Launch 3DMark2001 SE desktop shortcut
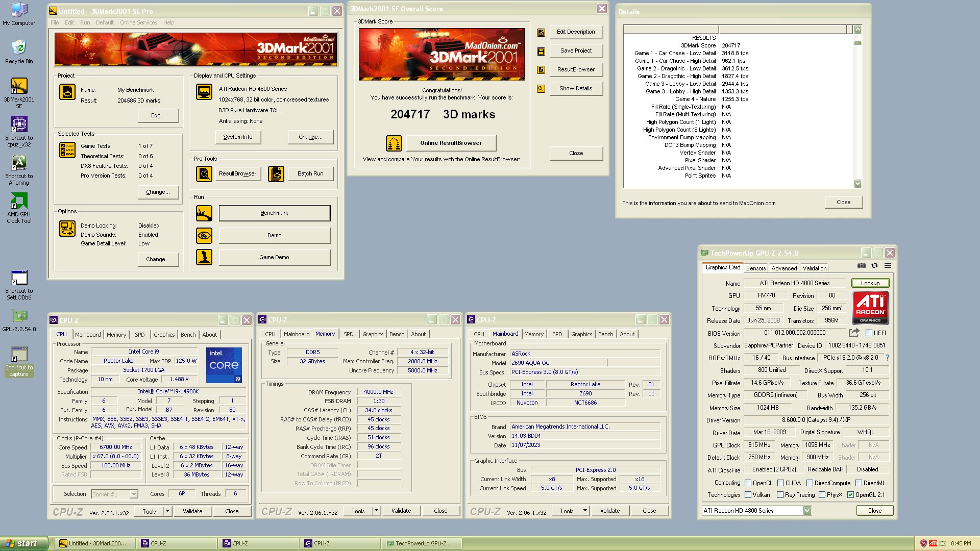Image resolution: width=980 pixels, height=551 pixels. [x=19, y=93]
